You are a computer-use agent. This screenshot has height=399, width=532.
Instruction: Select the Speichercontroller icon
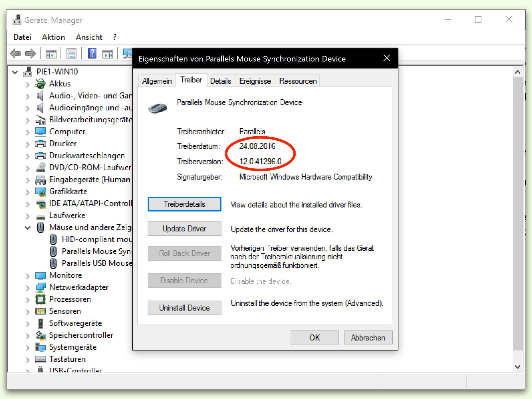click(x=41, y=335)
